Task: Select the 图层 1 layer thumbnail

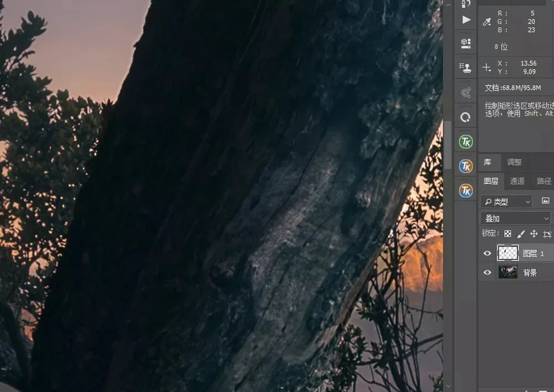Action: [507, 253]
